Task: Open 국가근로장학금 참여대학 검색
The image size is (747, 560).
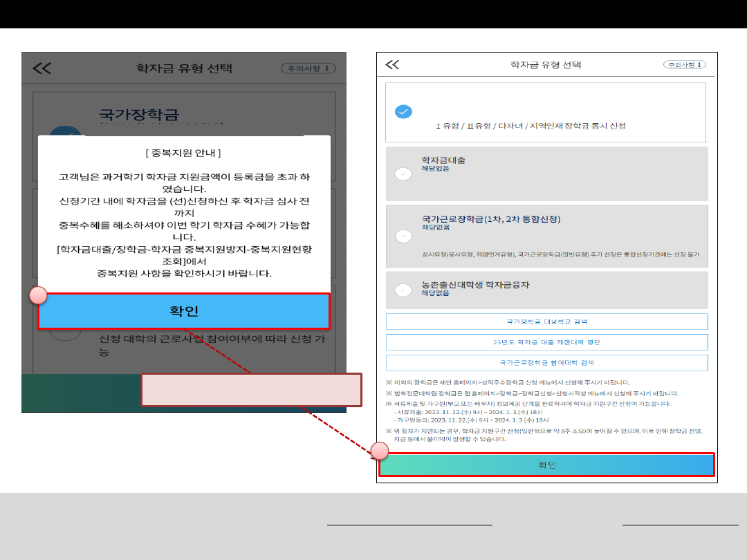Action: point(546,362)
